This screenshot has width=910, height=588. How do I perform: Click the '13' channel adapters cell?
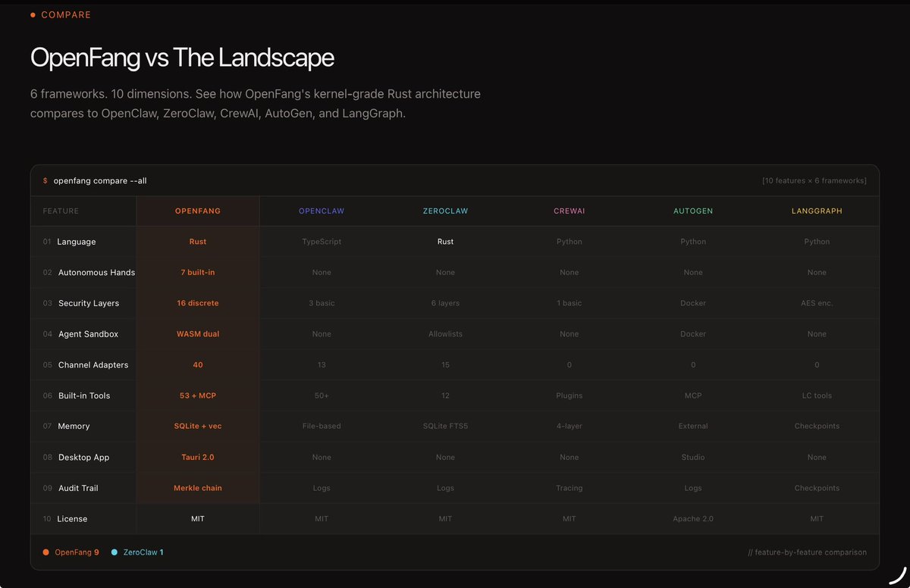pos(322,364)
